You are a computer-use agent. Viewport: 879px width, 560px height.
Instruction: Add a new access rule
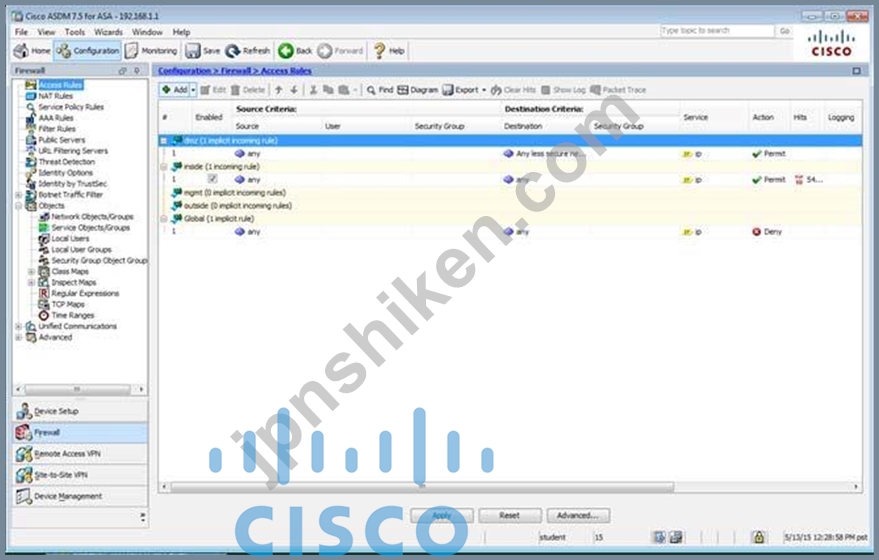coord(174,90)
